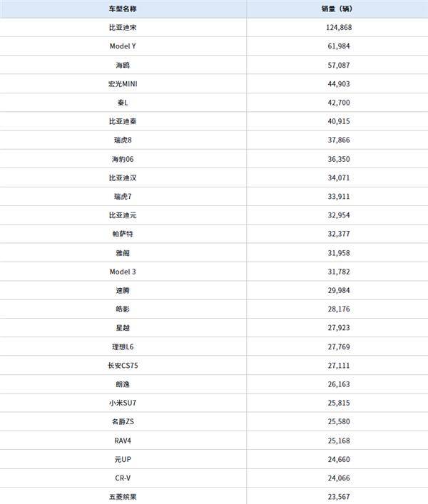The image size is (428, 504).
Task: Select the 宏光MINI cell
Action: 123,84
